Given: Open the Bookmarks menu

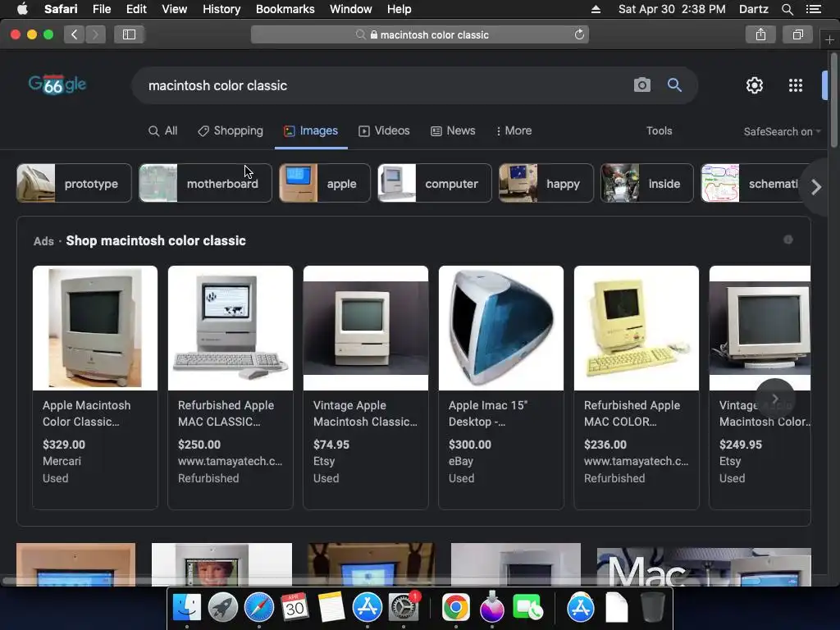Looking at the screenshot, I should (x=285, y=9).
